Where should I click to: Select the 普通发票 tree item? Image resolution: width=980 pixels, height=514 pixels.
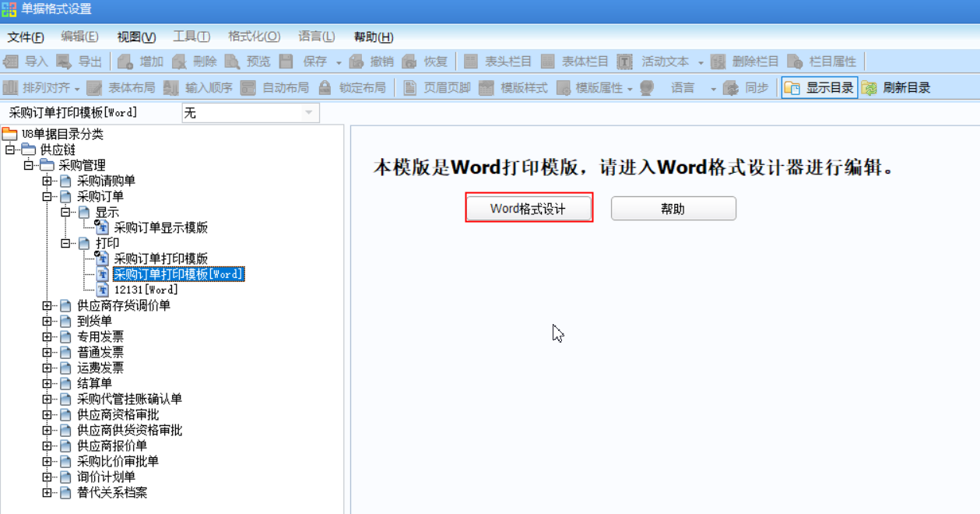click(100, 352)
